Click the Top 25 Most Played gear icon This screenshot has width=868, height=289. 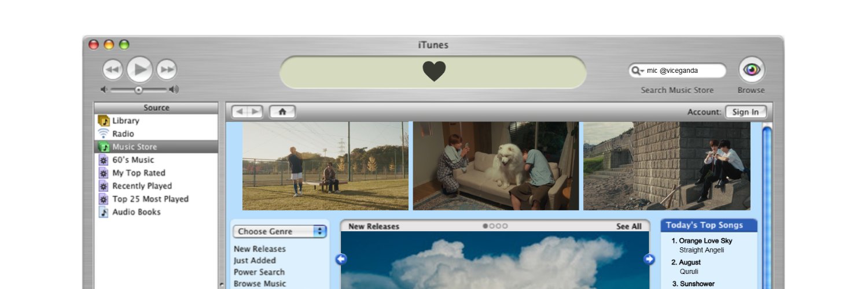tap(104, 199)
